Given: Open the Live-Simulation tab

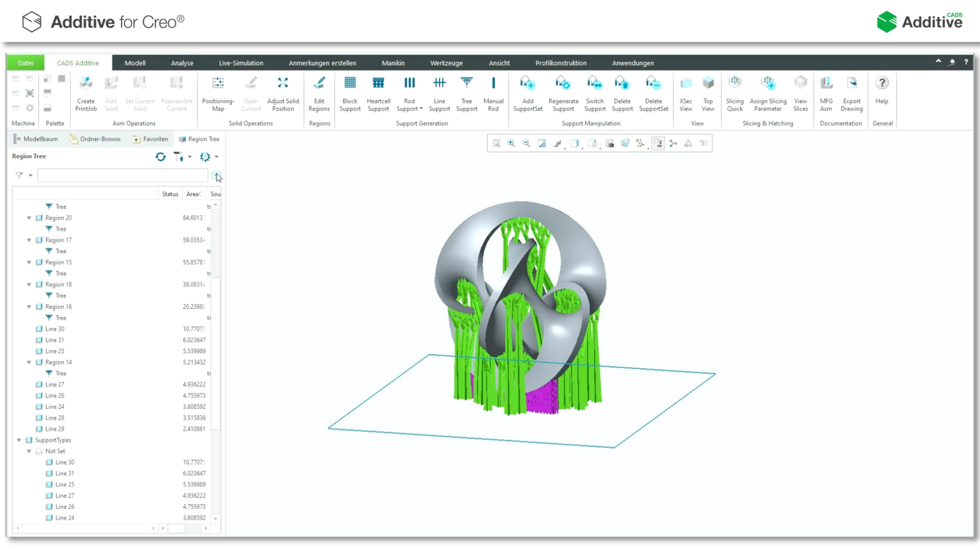Looking at the screenshot, I should tap(241, 63).
